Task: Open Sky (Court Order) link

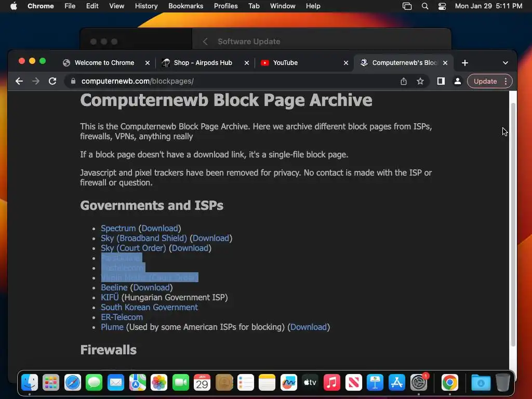Action: (x=134, y=248)
